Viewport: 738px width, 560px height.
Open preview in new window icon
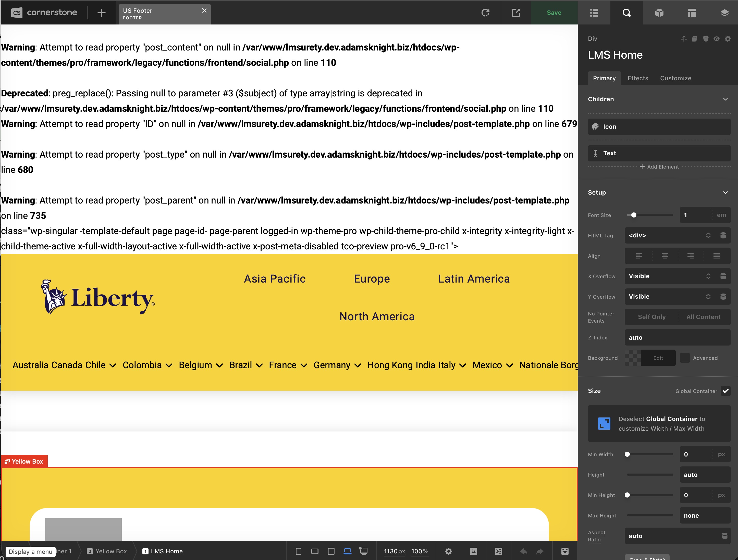(x=516, y=13)
